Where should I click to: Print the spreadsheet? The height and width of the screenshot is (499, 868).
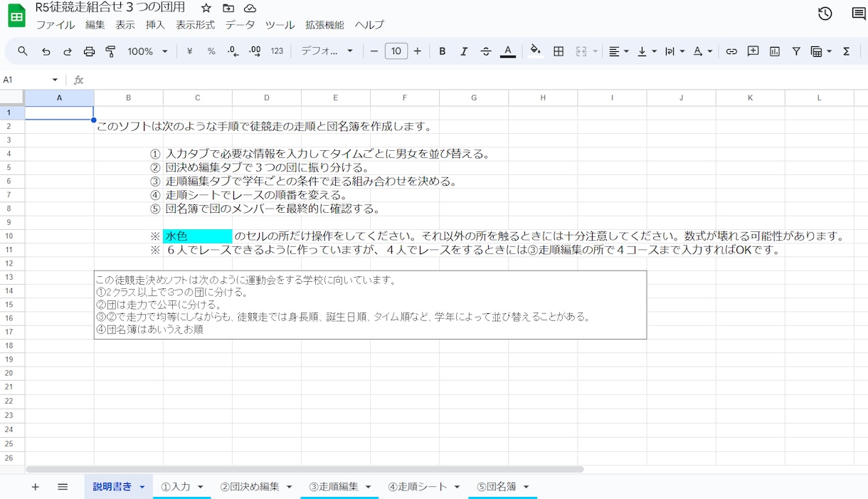pos(89,51)
